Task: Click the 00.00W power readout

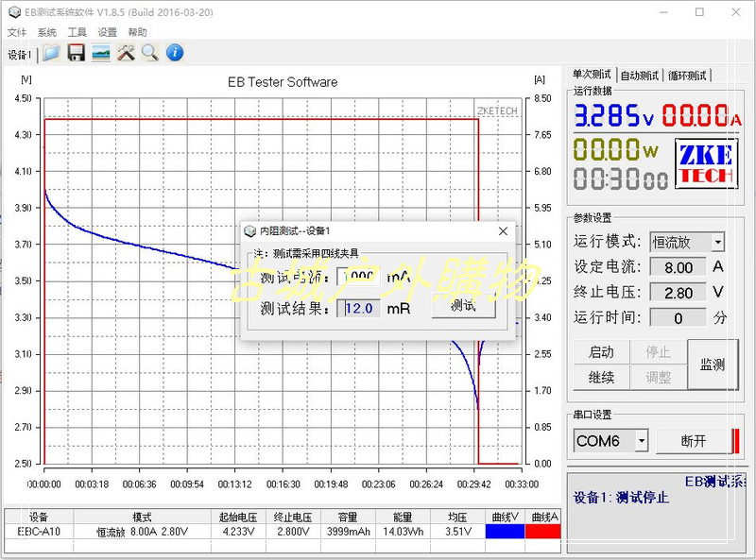Action: pos(616,149)
